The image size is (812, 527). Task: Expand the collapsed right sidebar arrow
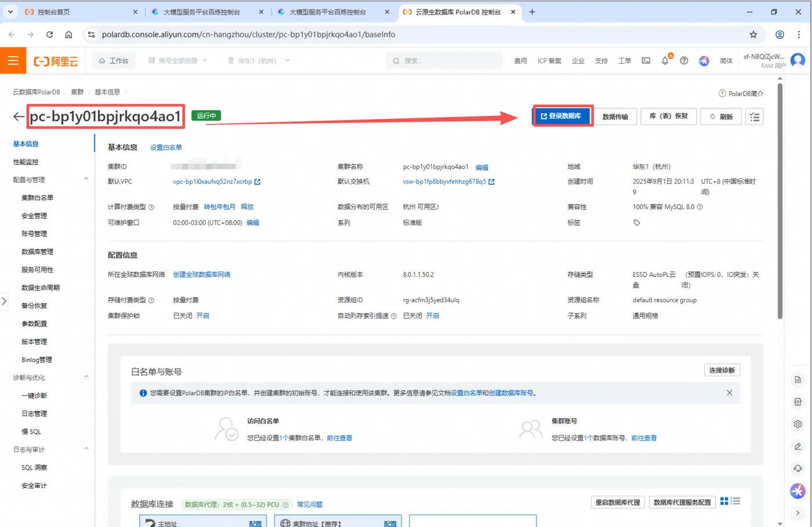tap(798, 513)
